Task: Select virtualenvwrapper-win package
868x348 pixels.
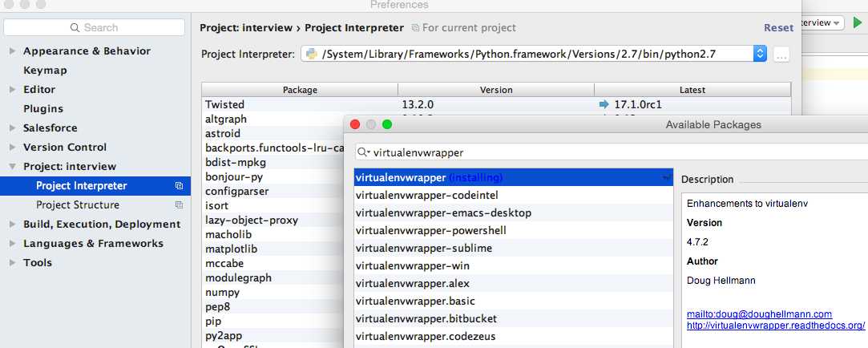Action: [x=513, y=266]
